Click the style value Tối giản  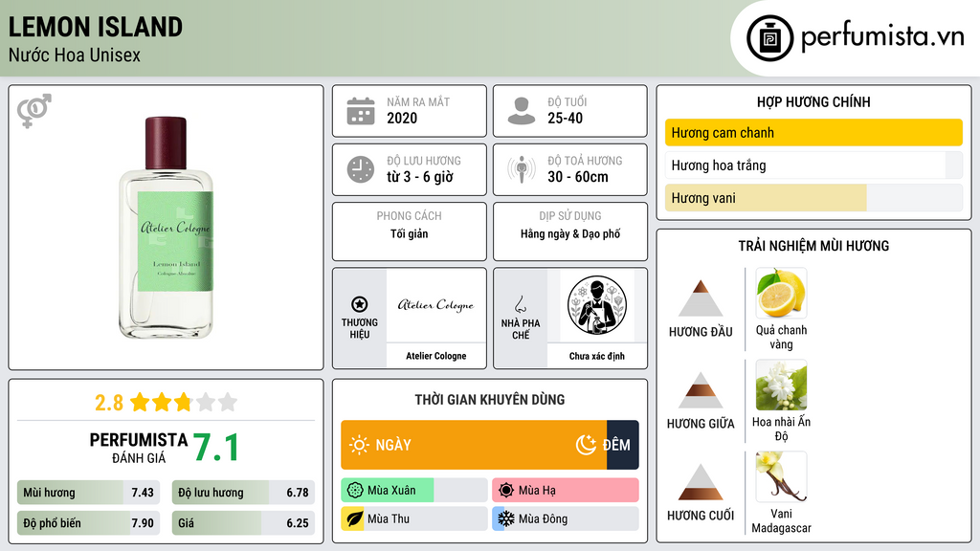(410, 233)
